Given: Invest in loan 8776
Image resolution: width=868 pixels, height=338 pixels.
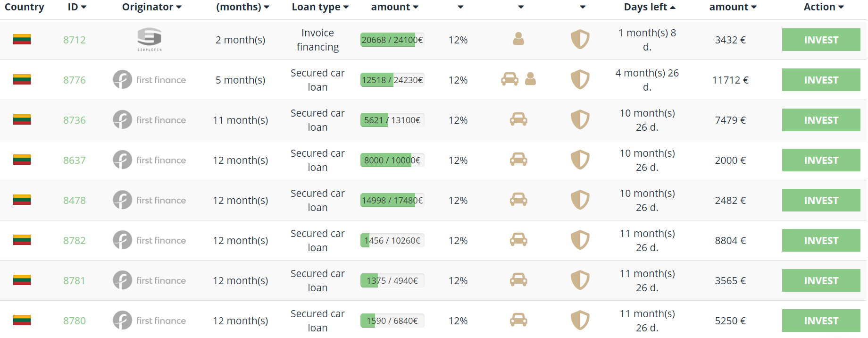Looking at the screenshot, I should pos(821,80).
